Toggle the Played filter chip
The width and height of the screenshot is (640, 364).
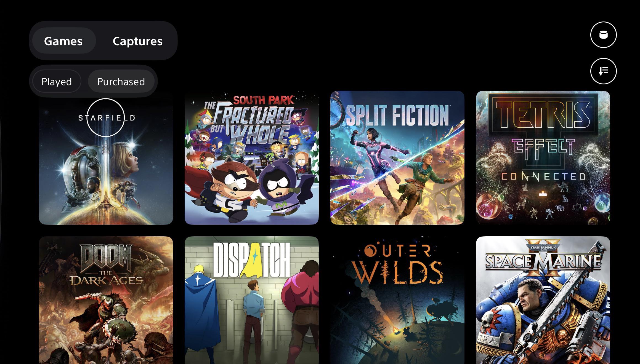(x=57, y=81)
